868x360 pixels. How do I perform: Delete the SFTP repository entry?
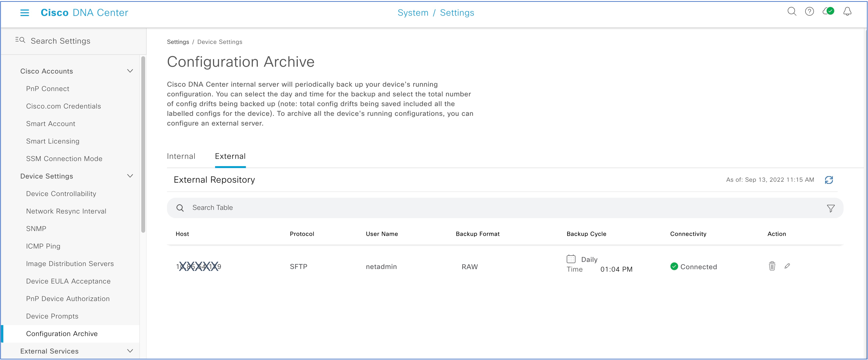pyautogui.click(x=772, y=266)
